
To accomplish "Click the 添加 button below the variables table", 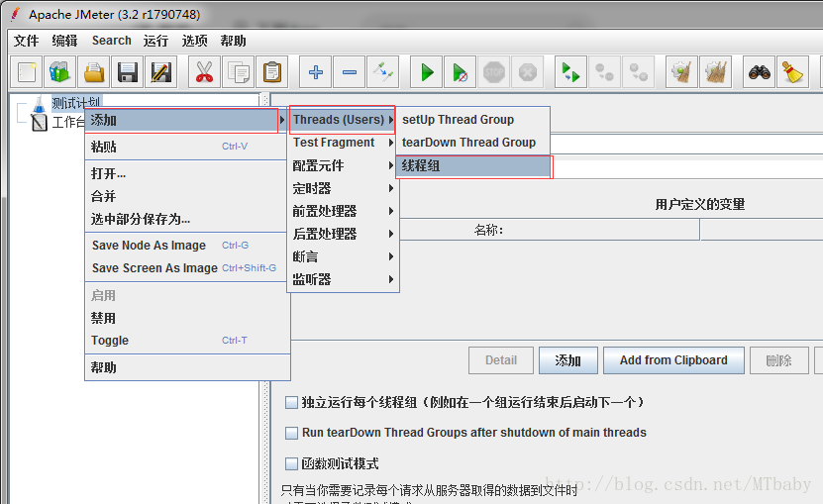I will (x=567, y=360).
